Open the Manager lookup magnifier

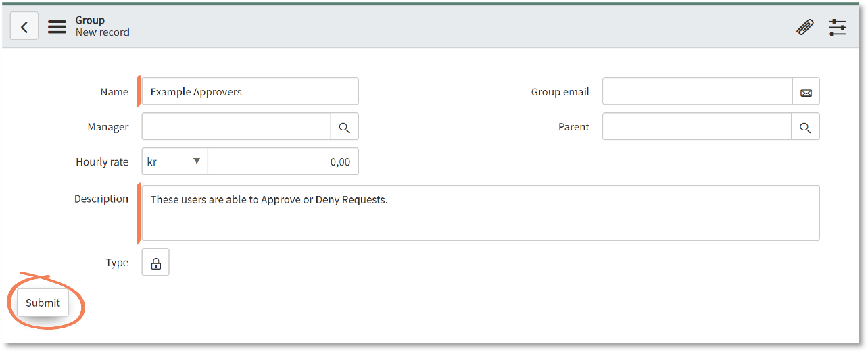tap(345, 127)
